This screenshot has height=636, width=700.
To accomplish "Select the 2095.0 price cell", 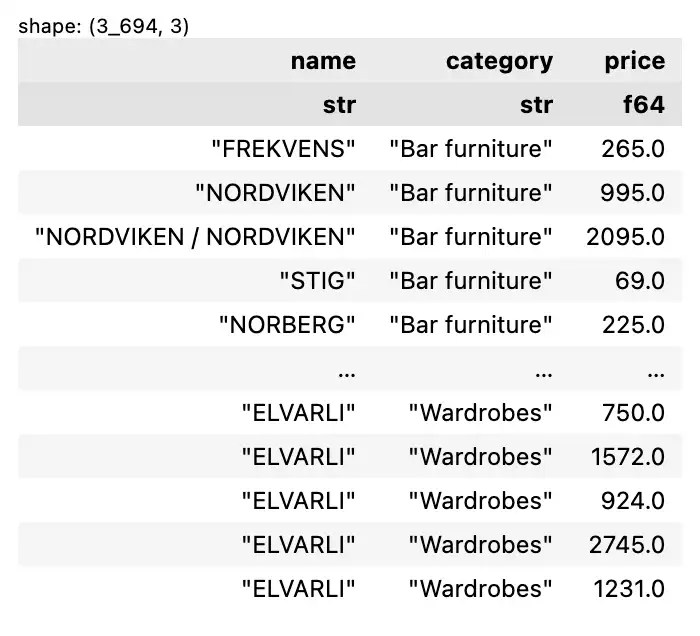I will click(625, 237).
